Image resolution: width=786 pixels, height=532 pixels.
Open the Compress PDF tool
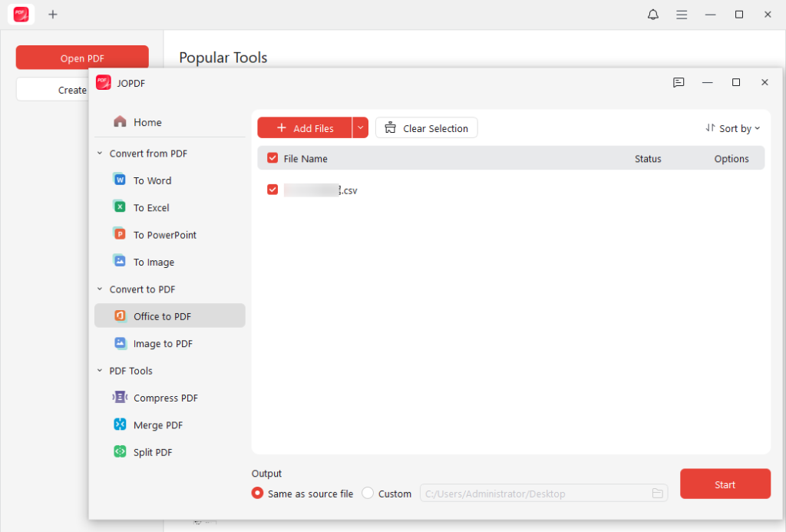165,398
